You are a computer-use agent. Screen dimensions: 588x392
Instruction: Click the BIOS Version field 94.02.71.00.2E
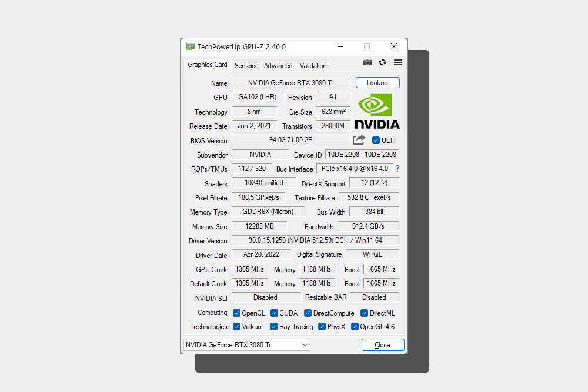click(290, 140)
